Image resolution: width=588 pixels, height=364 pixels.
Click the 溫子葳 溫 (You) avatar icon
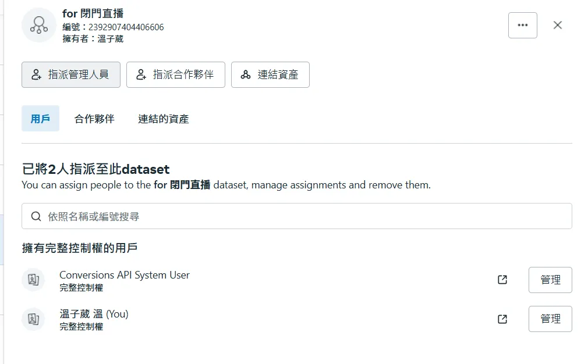33,319
